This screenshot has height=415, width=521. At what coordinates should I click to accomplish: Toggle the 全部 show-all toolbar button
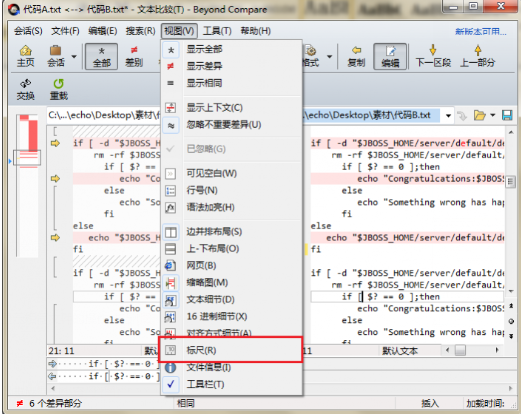(101, 56)
